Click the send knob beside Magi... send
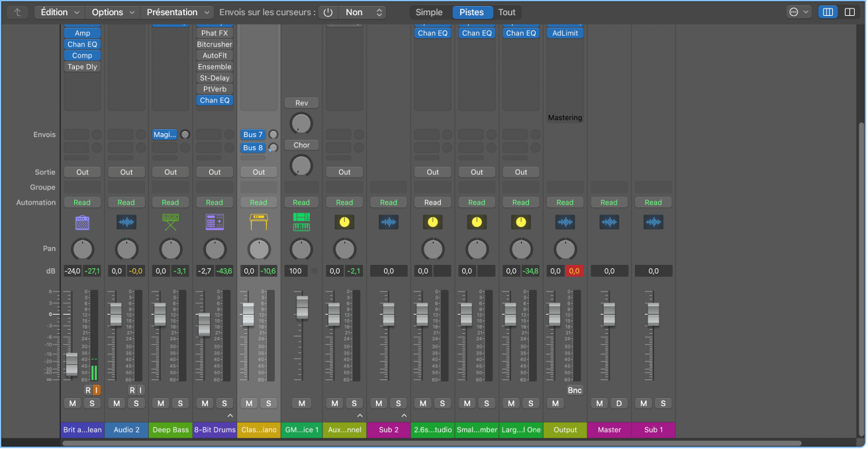The height and width of the screenshot is (449, 868). [x=185, y=134]
